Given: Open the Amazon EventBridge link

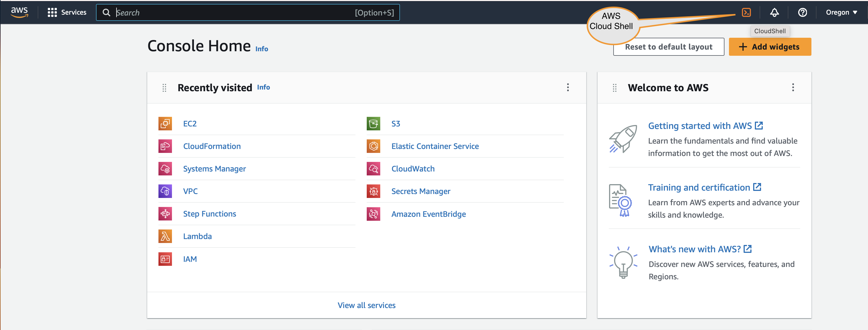Looking at the screenshot, I should point(429,214).
